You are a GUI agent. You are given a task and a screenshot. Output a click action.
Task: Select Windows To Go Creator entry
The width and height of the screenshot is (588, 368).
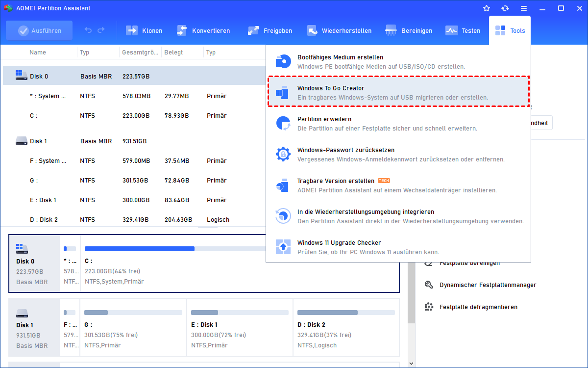pyautogui.click(x=398, y=93)
